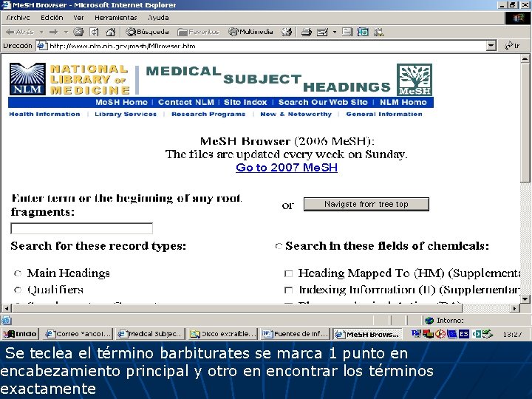Open the Archivo menu

[18, 18]
